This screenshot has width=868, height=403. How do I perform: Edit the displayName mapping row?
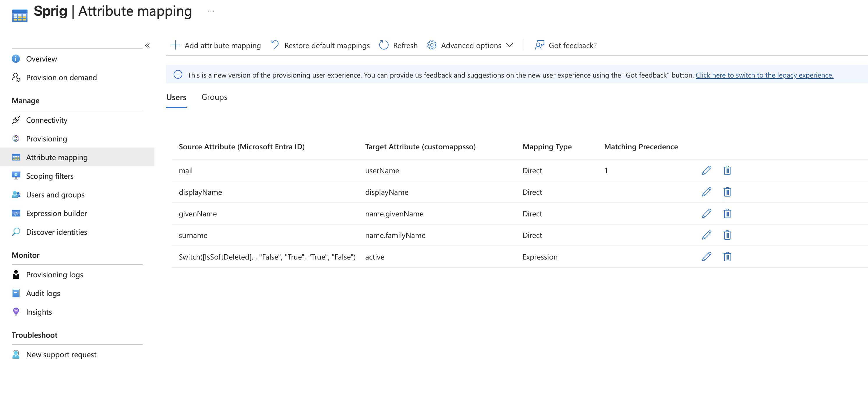pyautogui.click(x=706, y=192)
